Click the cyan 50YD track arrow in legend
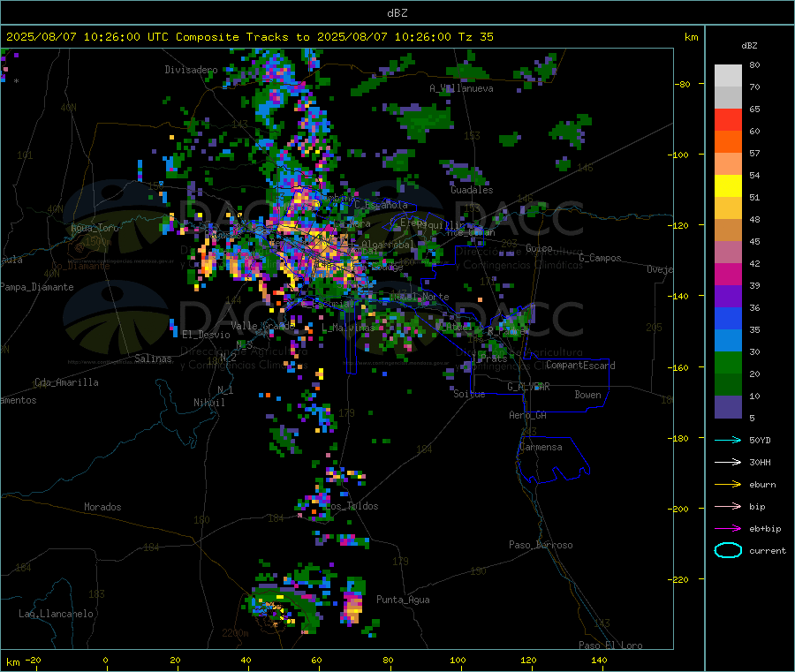 728,440
